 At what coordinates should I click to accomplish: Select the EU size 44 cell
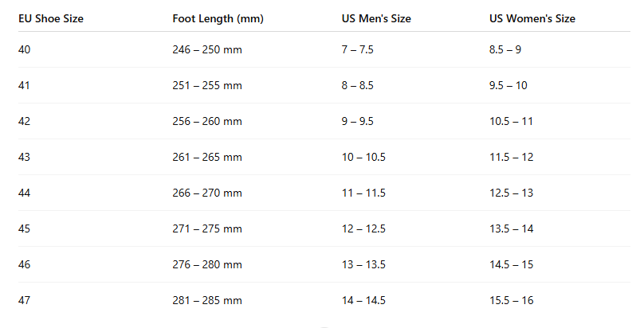(25, 193)
